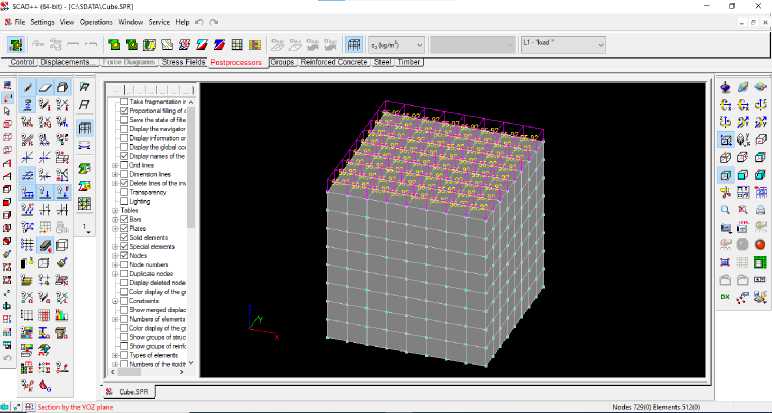Expand the Types of elements tree node
Screen dimensions: 772x413
(115, 355)
